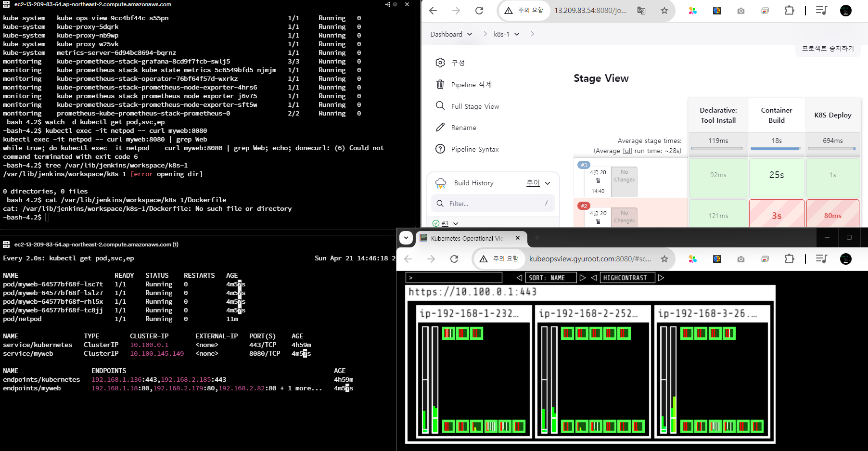Open the puzzle-piece Extensions menu in the Jenkins window
The height and width of the screenshot is (451, 868).
[x=790, y=11]
